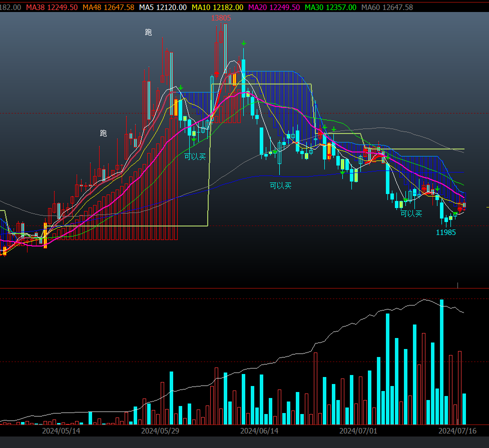Click the 2024/05/29 date axis label
489x448 pixels.
pos(160,431)
